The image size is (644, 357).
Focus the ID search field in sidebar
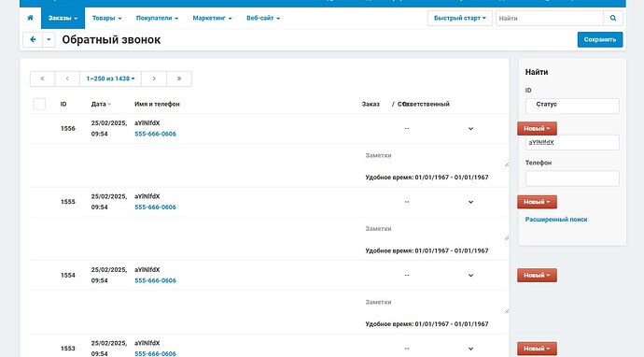pos(572,106)
